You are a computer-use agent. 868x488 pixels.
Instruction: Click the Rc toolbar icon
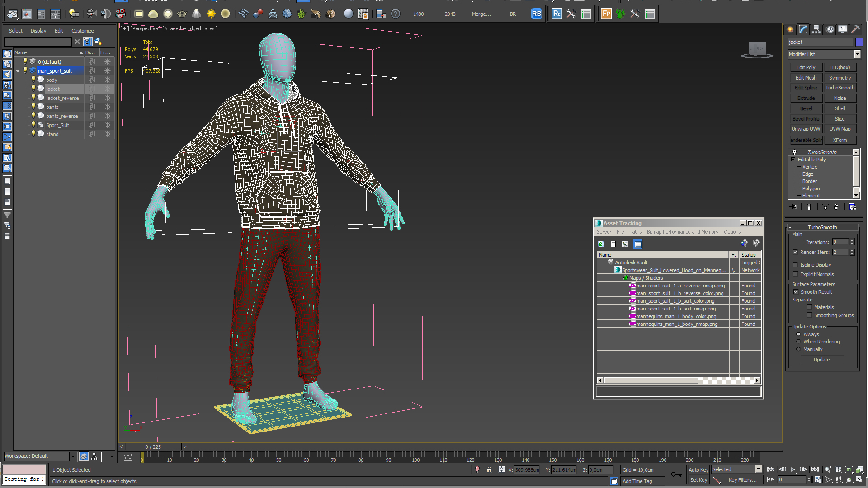(x=557, y=14)
